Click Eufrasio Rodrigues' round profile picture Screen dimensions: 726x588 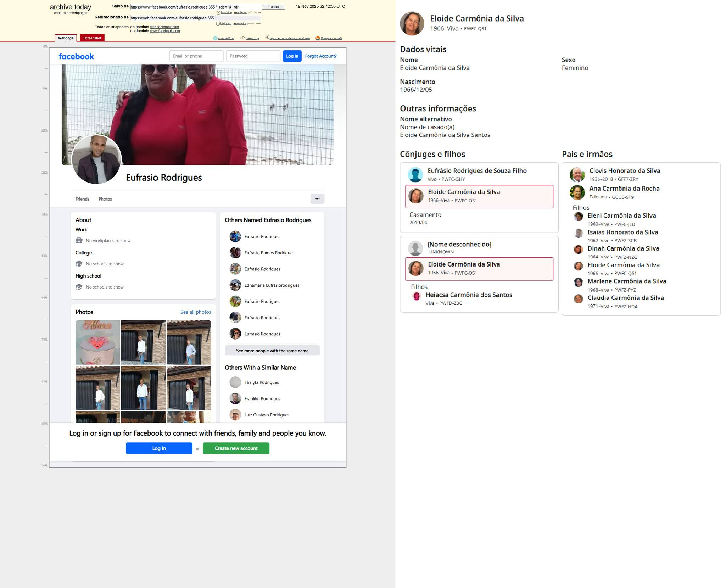[96, 159]
